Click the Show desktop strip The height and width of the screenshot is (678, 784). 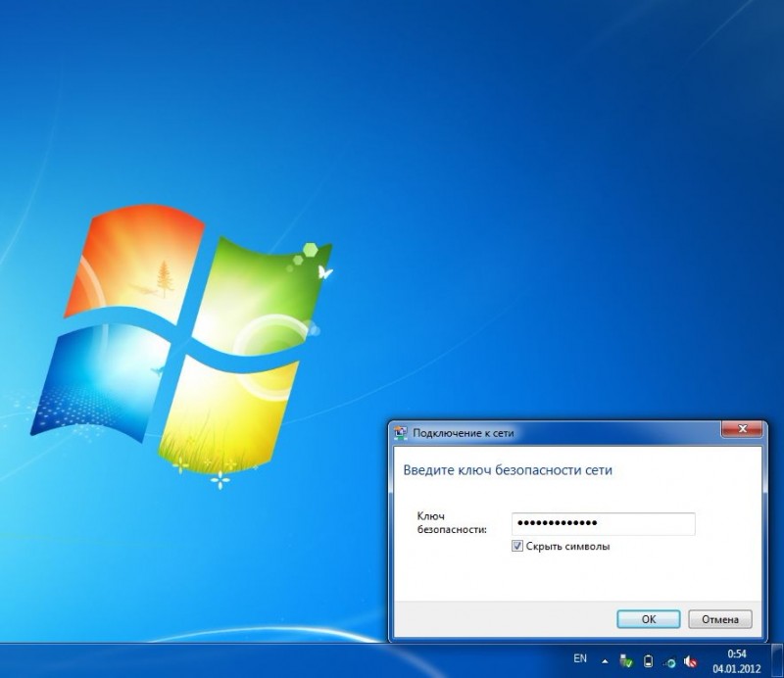[777, 660]
